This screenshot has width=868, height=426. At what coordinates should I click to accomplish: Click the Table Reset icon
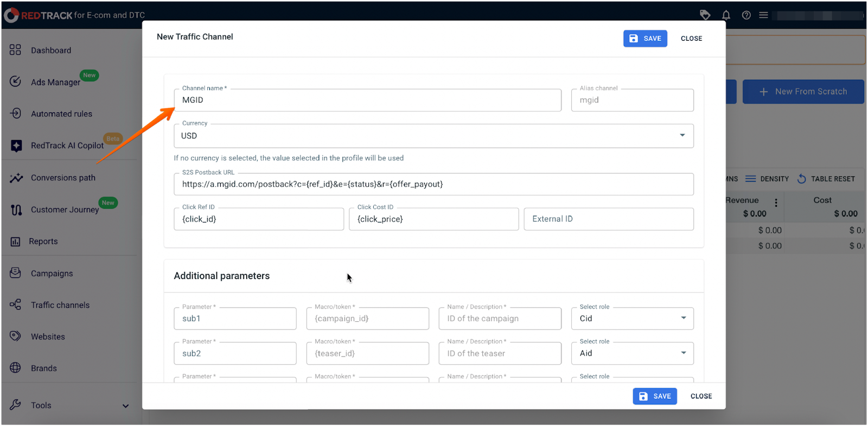(x=802, y=179)
